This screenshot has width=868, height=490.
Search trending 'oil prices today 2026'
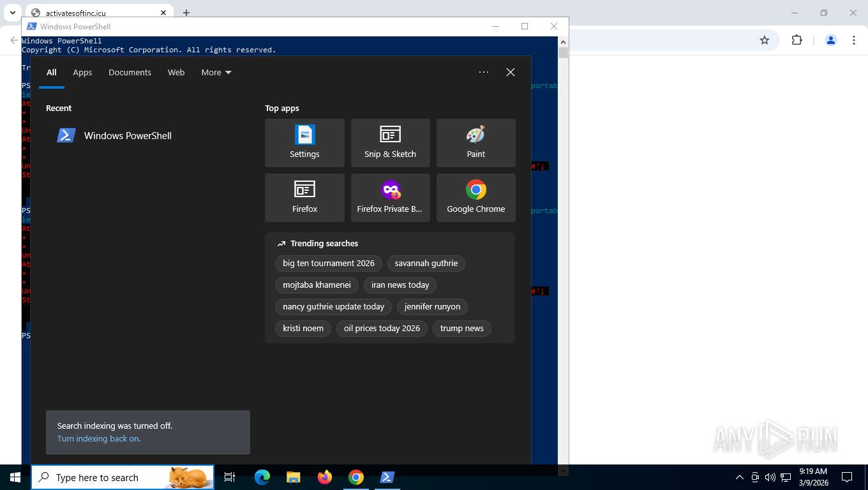tap(382, 329)
